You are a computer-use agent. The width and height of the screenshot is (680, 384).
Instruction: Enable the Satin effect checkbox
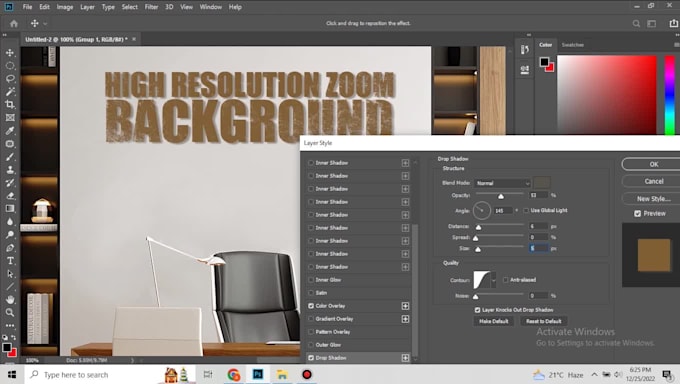click(311, 293)
